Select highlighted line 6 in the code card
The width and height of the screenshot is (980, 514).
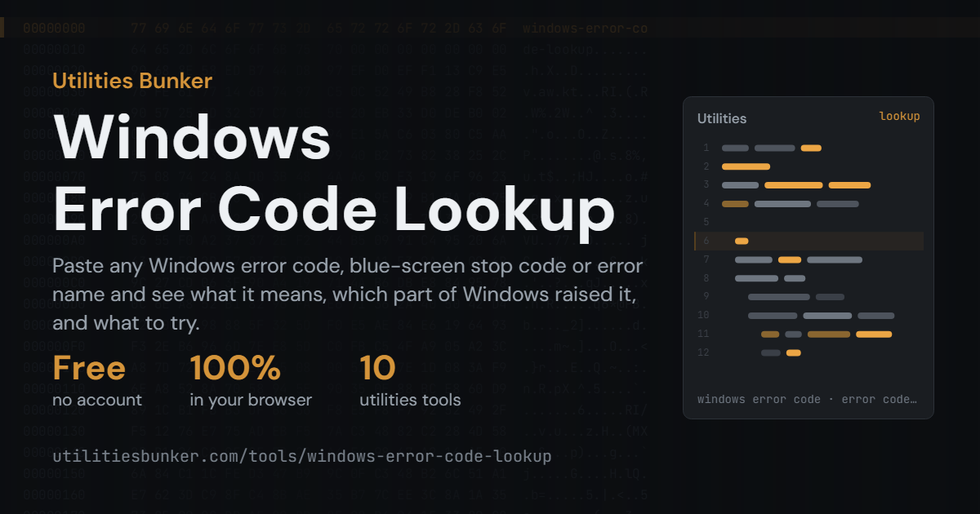pyautogui.click(x=808, y=241)
